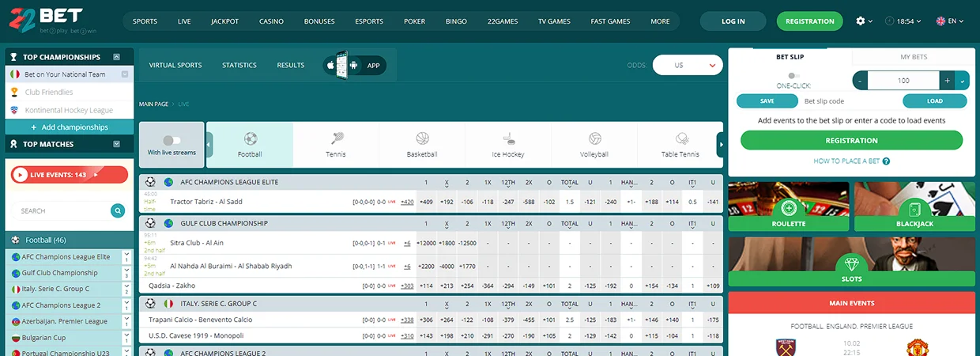The image size is (980, 356).
Task: Decrease the stake with minus button
Action: point(861,81)
